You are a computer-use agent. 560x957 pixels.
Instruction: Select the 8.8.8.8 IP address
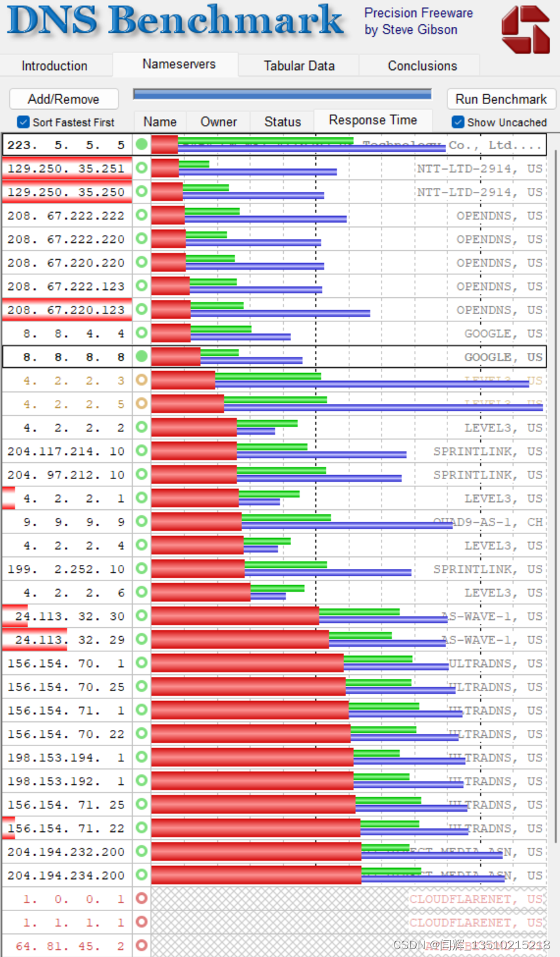(73, 357)
